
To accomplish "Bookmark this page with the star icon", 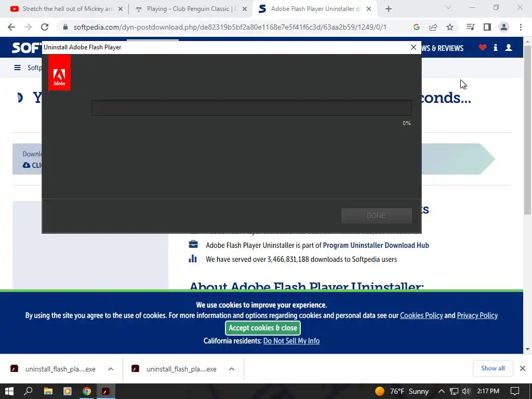I will [x=450, y=27].
